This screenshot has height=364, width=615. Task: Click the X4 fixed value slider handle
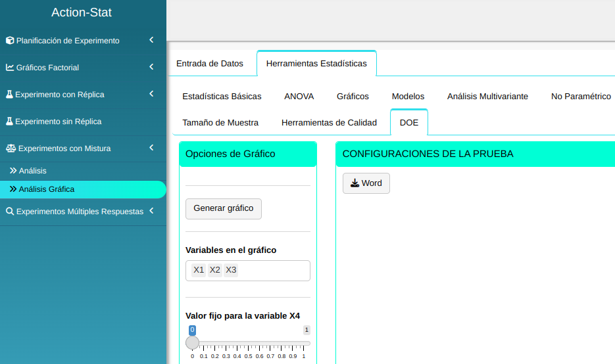pos(193,342)
